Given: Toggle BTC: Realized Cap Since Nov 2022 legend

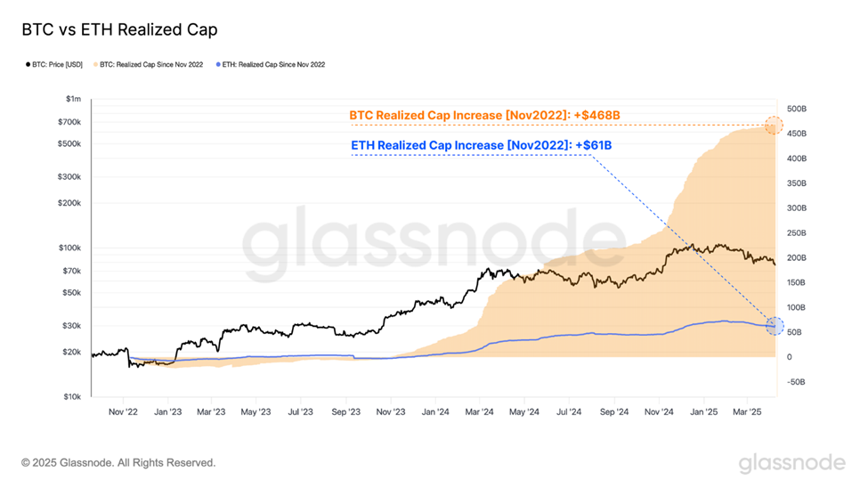Looking at the screenshot, I should (x=149, y=65).
